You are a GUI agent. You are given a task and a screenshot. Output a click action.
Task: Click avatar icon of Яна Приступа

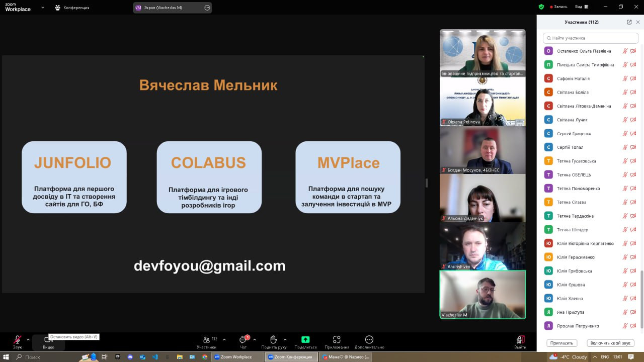click(549, 312)
